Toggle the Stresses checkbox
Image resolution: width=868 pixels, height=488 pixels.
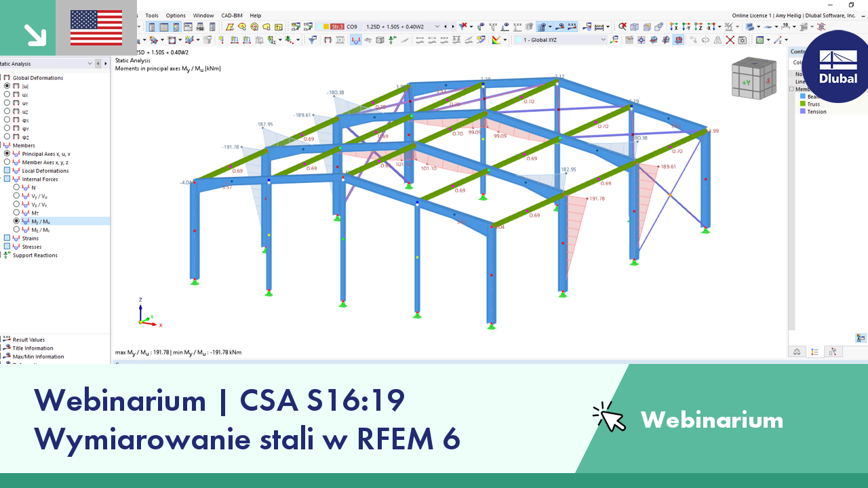coord(7,247)
